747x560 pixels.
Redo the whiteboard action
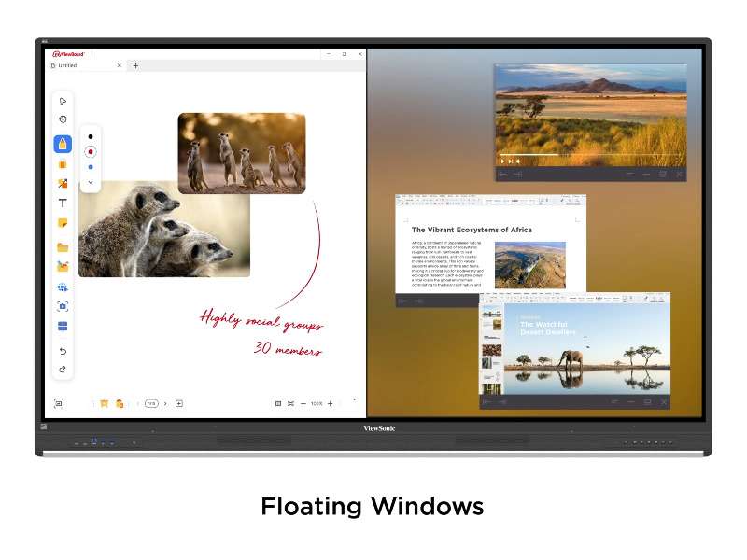coord(63,370)
